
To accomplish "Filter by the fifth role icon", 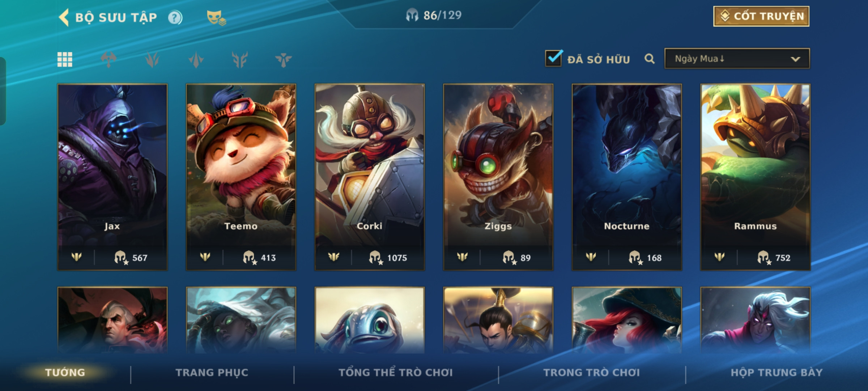I will click(284, 59).
